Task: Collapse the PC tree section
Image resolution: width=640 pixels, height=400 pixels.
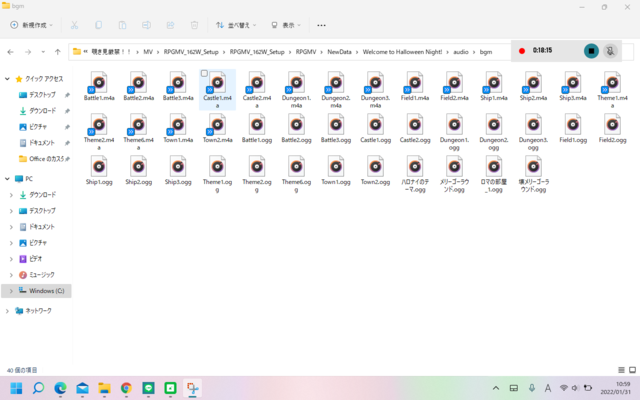Action: coord(7,179)
